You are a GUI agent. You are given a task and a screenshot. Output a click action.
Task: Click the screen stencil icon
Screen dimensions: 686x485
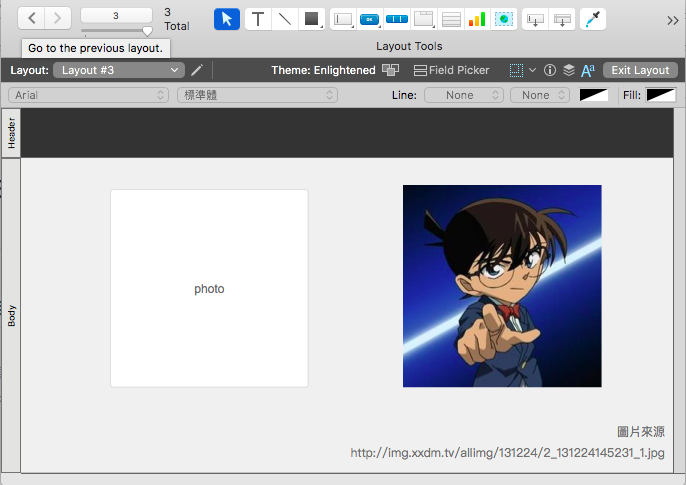[516, 70]
